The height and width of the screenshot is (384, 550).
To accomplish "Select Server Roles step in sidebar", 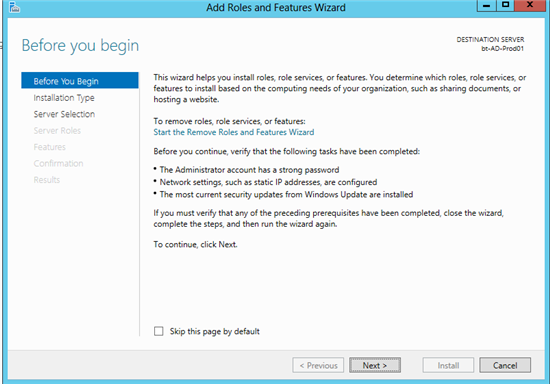I will [x=57, y=130].
